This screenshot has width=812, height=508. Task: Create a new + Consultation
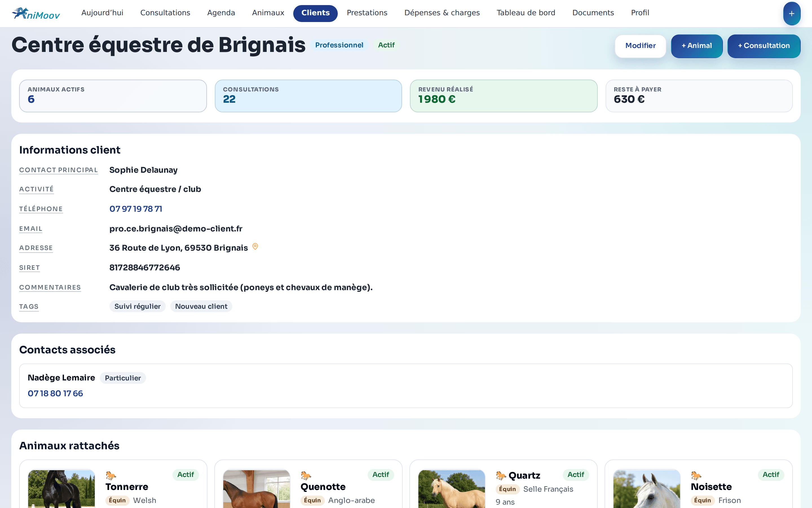[764, 46]
